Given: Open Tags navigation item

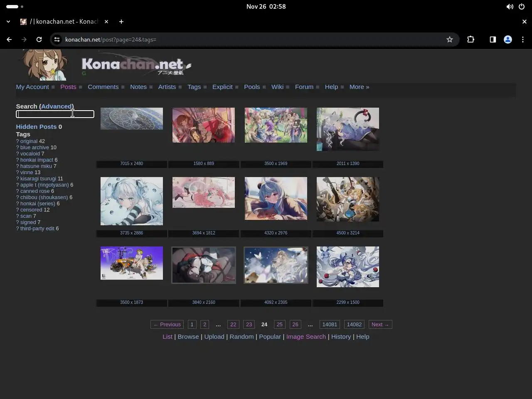Looking at the screenshot, I should 194,87.
